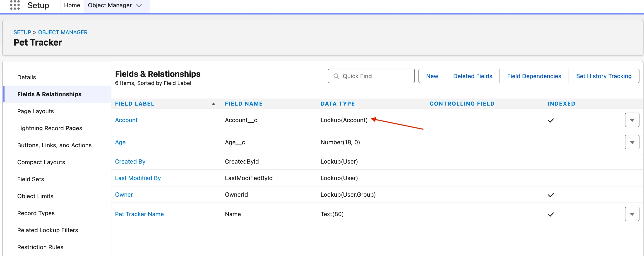Expand the Object Manager tab chevron
644x256 pixels.
tap(139, 5)
